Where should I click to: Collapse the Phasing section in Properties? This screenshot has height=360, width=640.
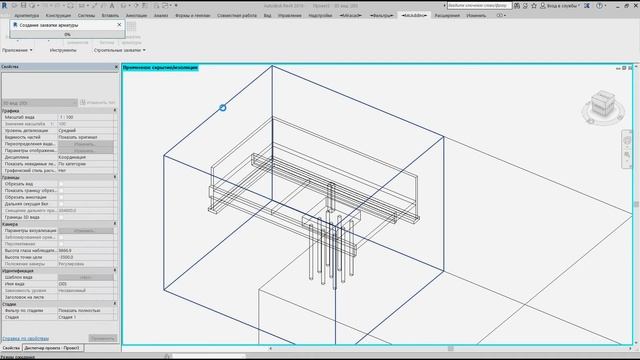pyautogui.click(x=115, y=304)
